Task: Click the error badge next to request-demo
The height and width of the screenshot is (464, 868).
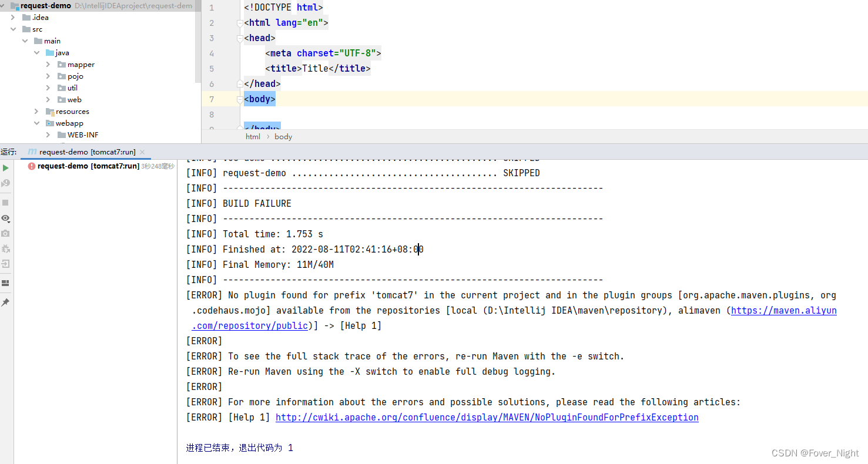Action: (31, 166)
